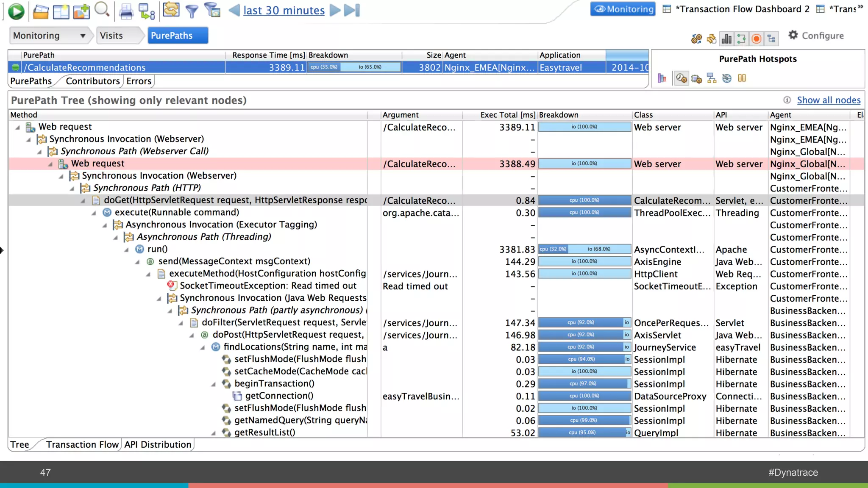Click the 'Show all nodes' link

tap(829, 100)
